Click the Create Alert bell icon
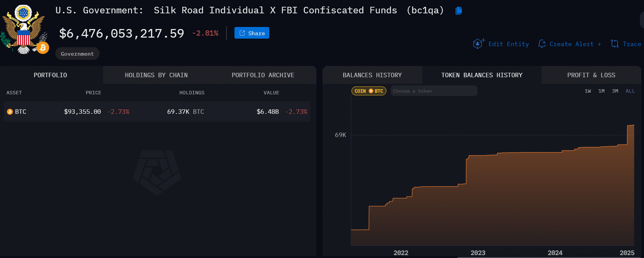The image size is (644, 258). (542, 44)
